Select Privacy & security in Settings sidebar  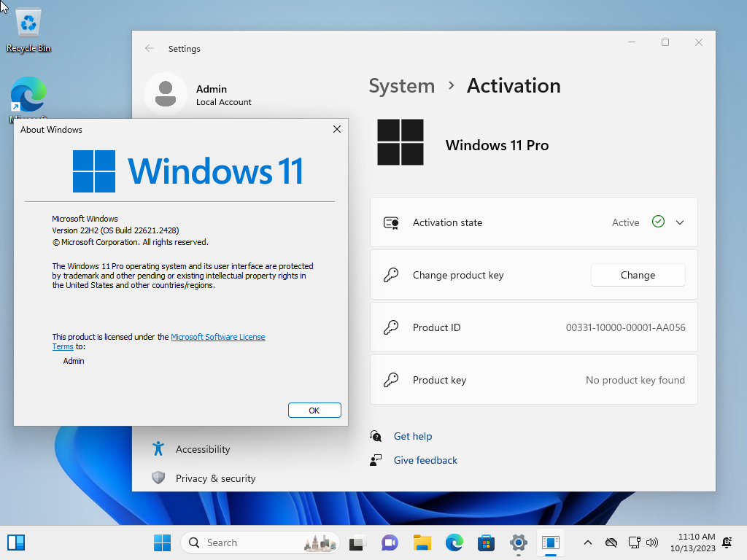pos(215,478)
